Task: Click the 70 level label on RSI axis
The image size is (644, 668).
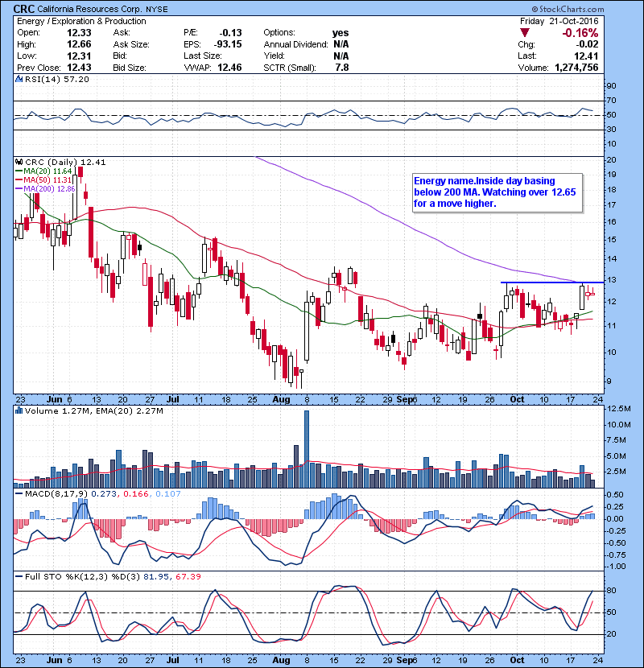Action: pyautogui.click(x=611, y=100)
